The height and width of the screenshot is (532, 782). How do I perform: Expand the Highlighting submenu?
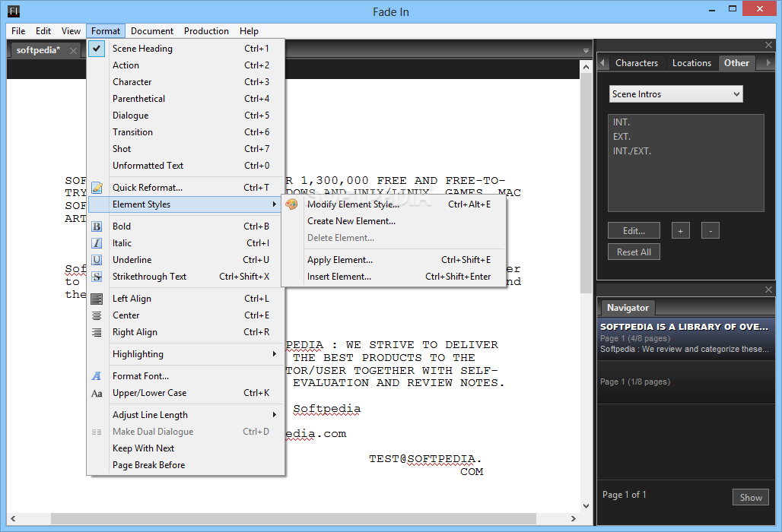click(183, 354)
